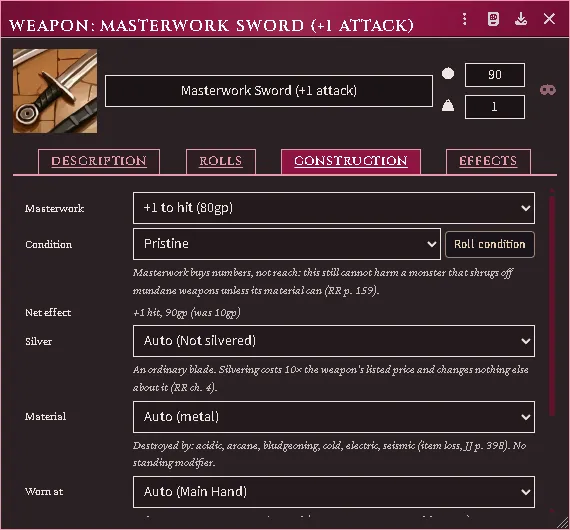Screen dimensions: 570x530
Task: Click the Roll condition button
Action: [490, 244]
